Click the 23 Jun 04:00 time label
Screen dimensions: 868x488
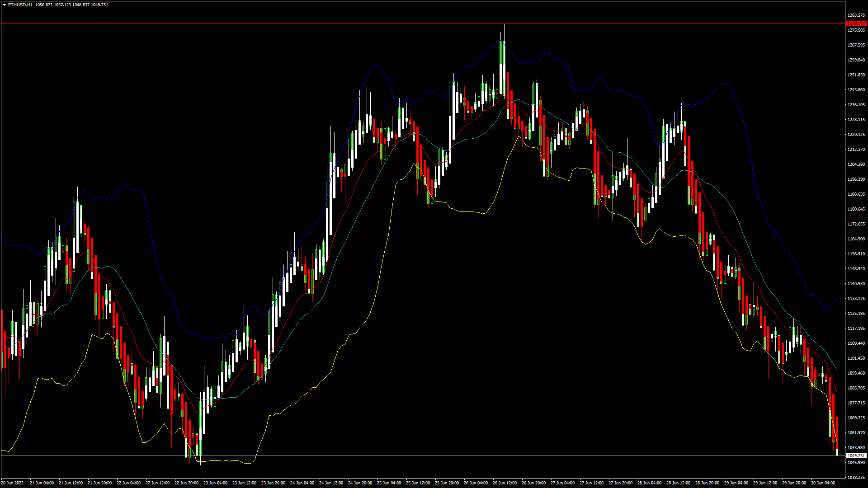click(x=215, y=483)
